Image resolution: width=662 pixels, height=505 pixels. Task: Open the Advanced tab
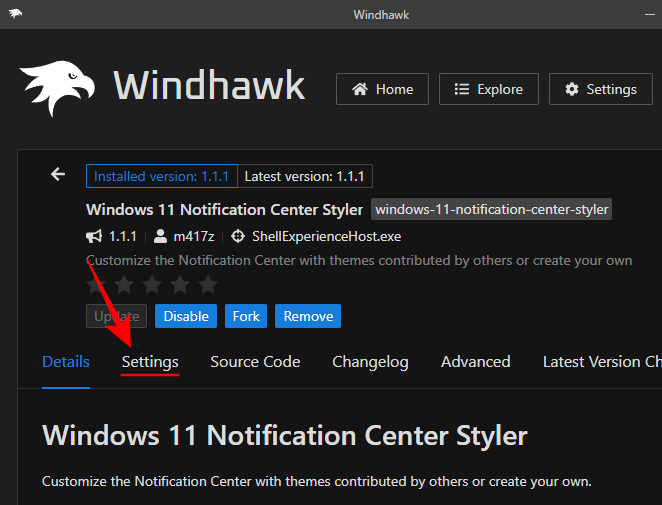475,362
